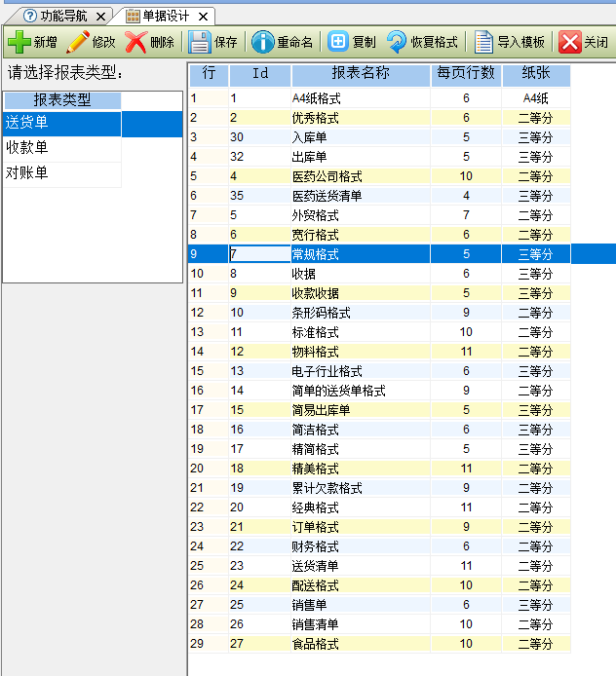Select the 订单格式 report row

coord(379,527)
